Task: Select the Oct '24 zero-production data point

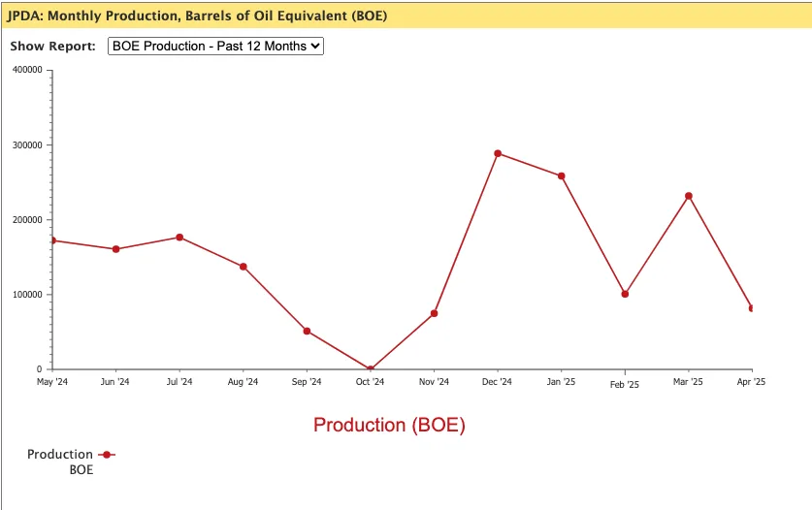Action: (x=371, y=369)
